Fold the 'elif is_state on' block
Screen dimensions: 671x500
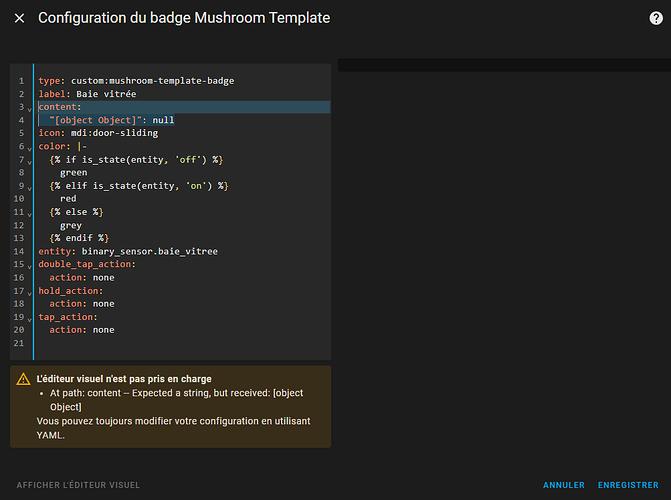tap(30, 188)
